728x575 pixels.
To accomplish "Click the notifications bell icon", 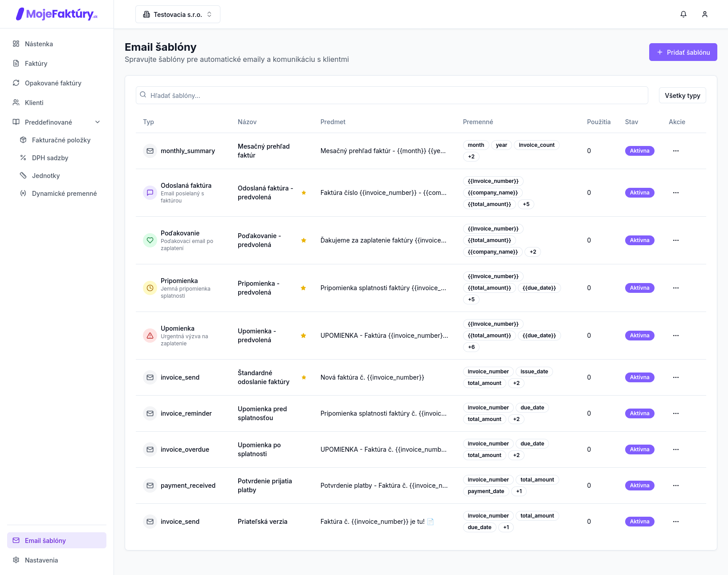I will tap(683, 14).
